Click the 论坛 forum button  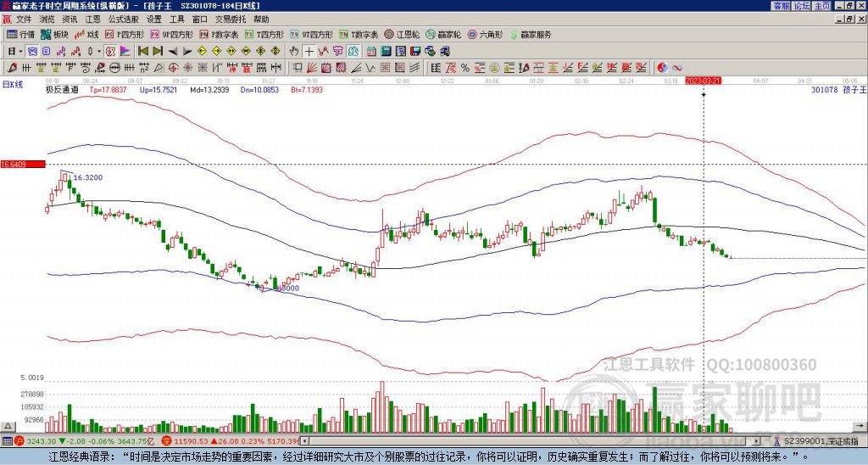coord(802,5)
